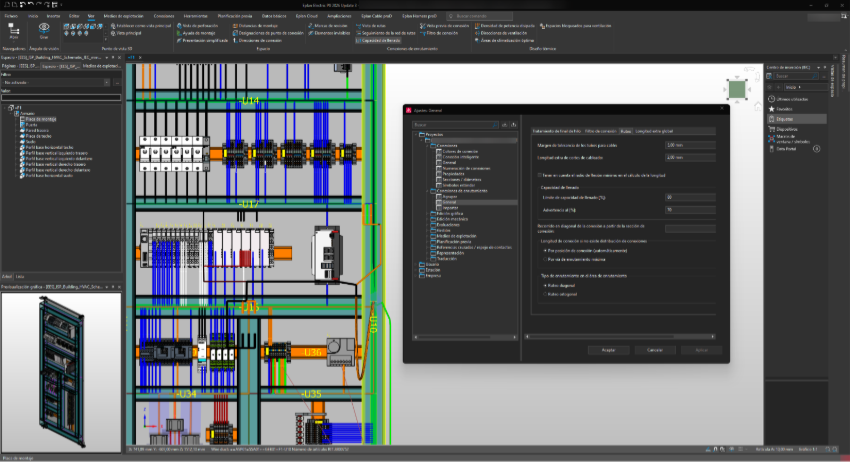
Task: Open Vista de perforación
Action: [x=197, y=25]
